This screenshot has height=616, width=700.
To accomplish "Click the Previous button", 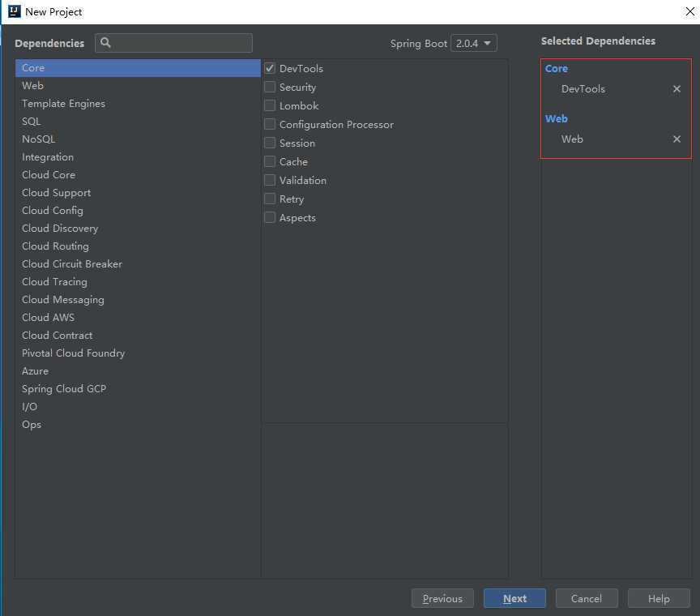I will click(442, 598).
